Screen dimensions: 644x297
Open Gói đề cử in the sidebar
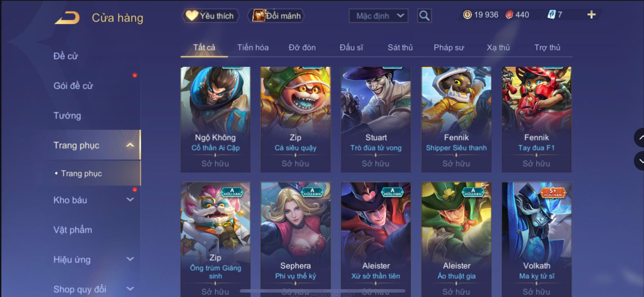coord(73,86)
